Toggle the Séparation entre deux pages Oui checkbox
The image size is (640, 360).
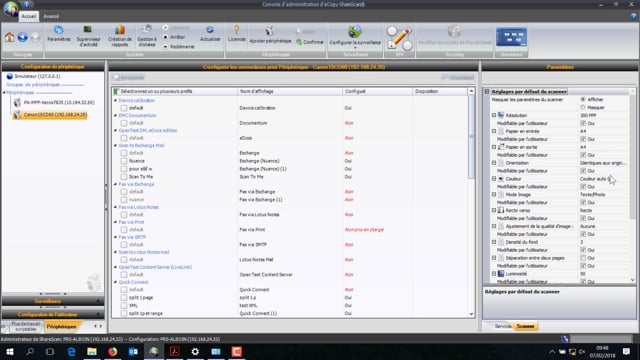[583, 258]
